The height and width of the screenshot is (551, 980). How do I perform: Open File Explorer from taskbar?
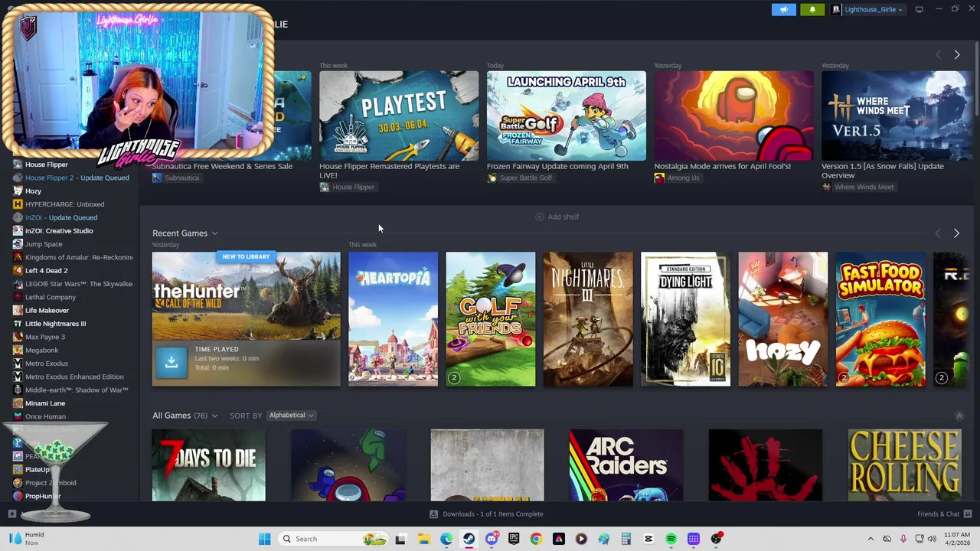click(x=423, y=539)
